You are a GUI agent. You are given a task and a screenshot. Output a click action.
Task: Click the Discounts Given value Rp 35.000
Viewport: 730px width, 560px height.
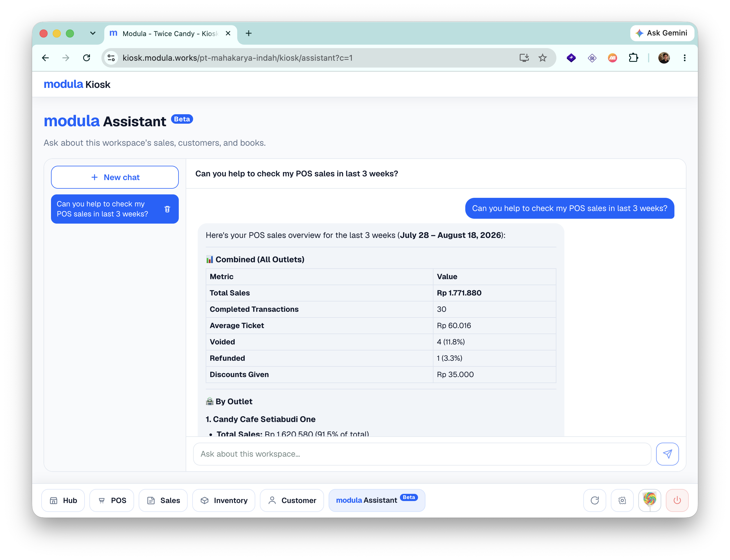(455, 375)
